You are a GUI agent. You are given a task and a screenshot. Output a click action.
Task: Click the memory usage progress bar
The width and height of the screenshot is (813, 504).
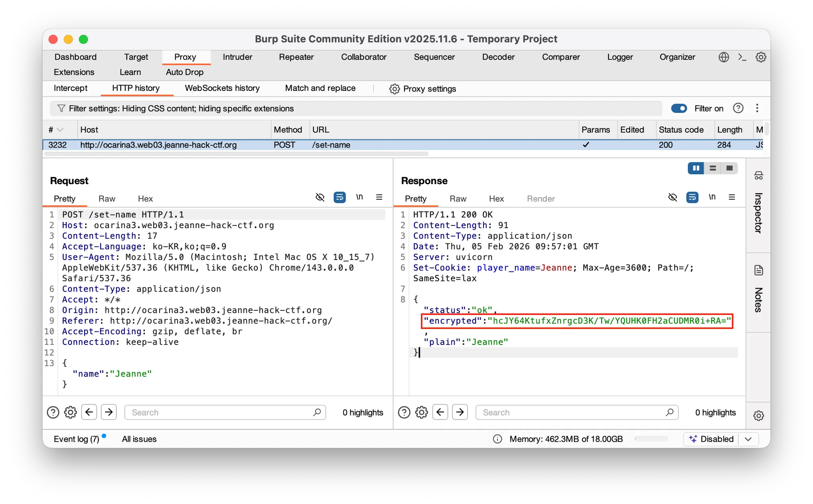click(651, 439)
